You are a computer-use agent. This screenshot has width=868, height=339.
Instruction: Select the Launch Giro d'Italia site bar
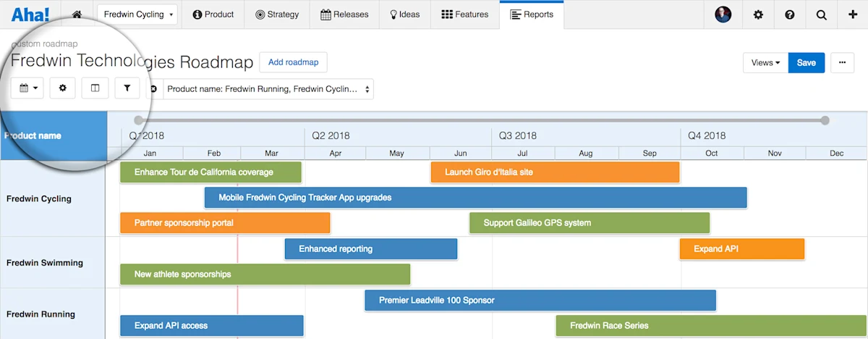coord(555,172)
